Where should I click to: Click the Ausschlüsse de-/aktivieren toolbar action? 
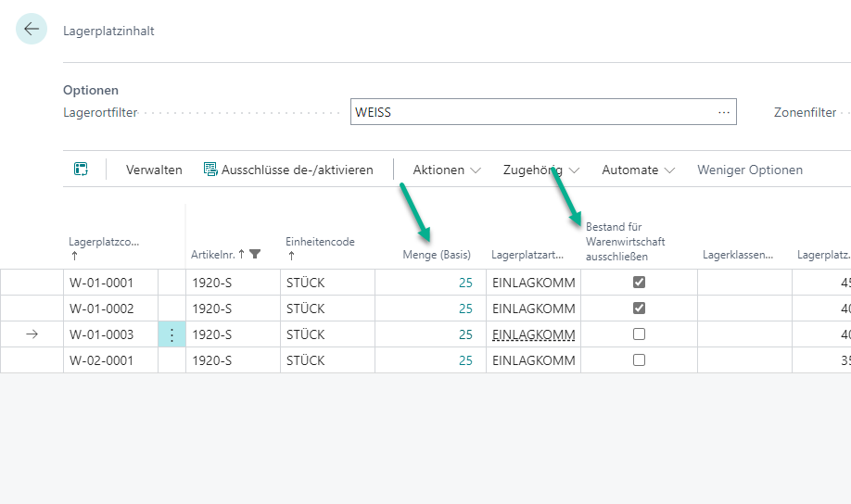[287, 170]
